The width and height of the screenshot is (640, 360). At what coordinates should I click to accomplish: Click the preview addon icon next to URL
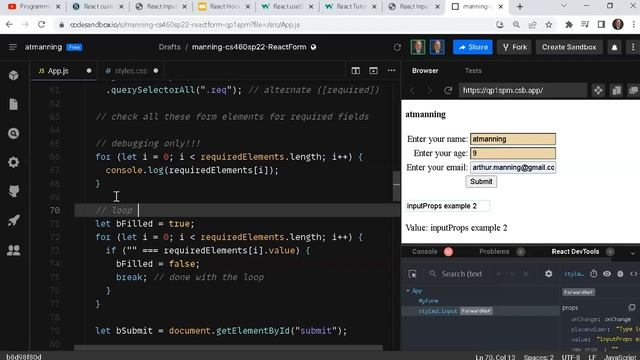598,90
